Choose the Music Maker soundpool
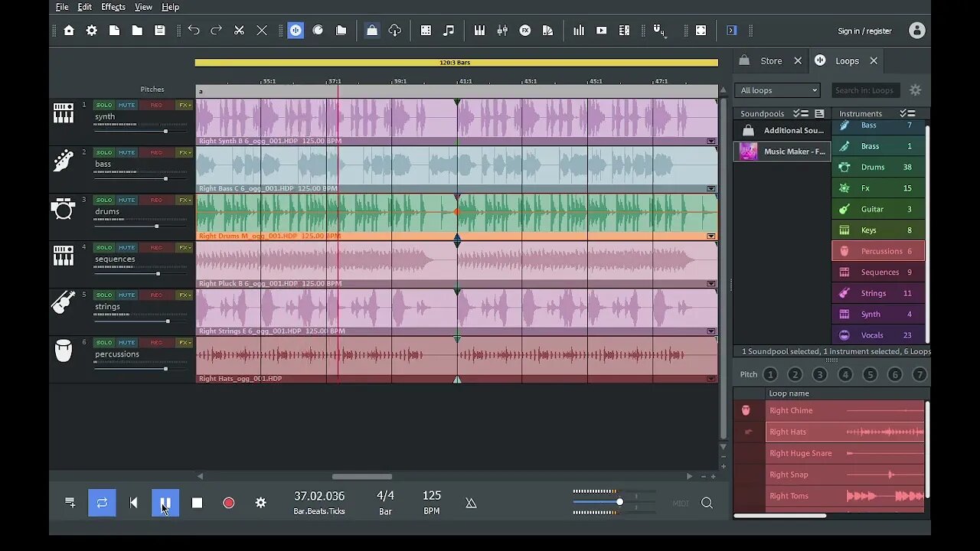Viewport: 980px width, 551px height. click(x=782, y=152)
